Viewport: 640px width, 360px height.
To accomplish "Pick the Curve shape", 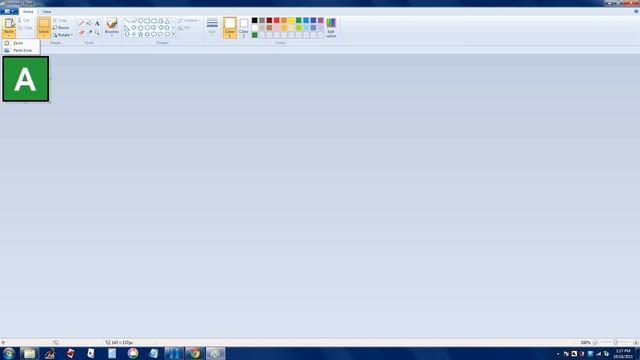I will pyautogui.click(x=133, y=21).
